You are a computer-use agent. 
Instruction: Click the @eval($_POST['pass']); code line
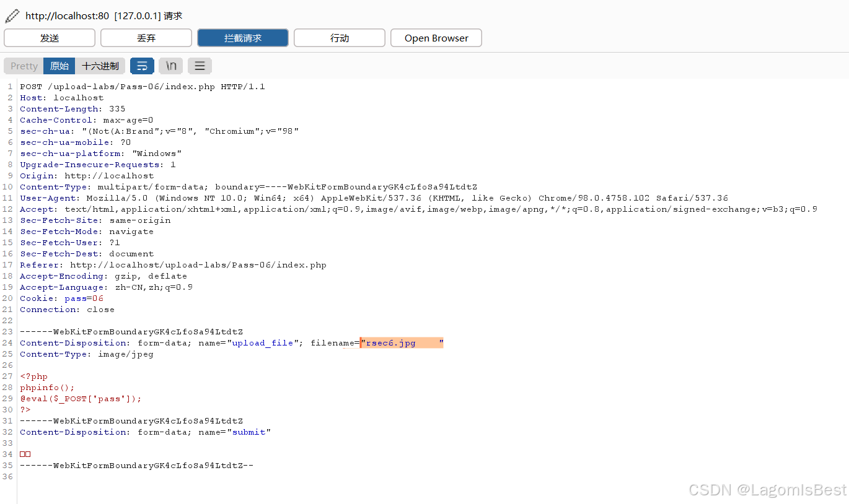81,399
